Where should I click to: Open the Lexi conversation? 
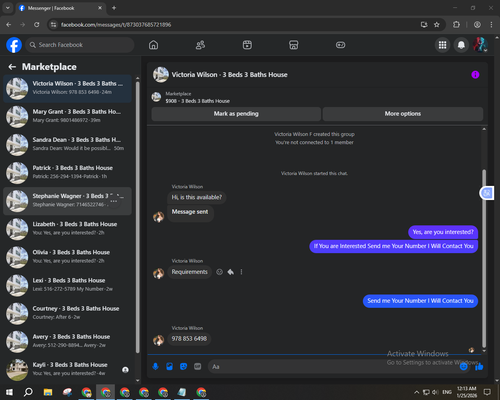[67, 285]
